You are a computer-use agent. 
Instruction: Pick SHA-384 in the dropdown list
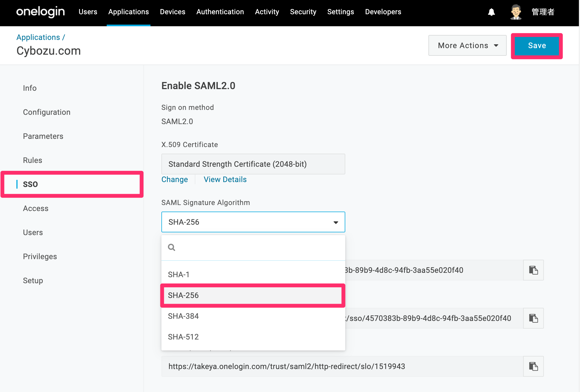[x=253, y=316]
